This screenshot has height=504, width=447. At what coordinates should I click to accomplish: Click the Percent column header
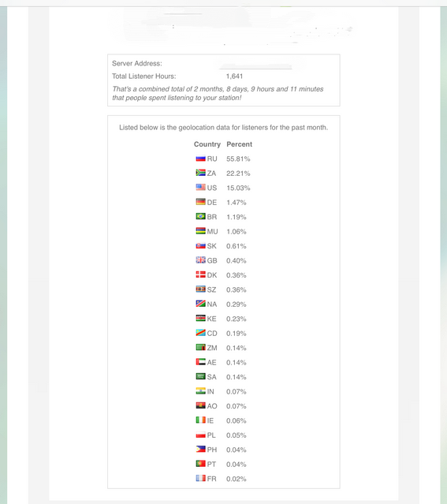[240, 144]
